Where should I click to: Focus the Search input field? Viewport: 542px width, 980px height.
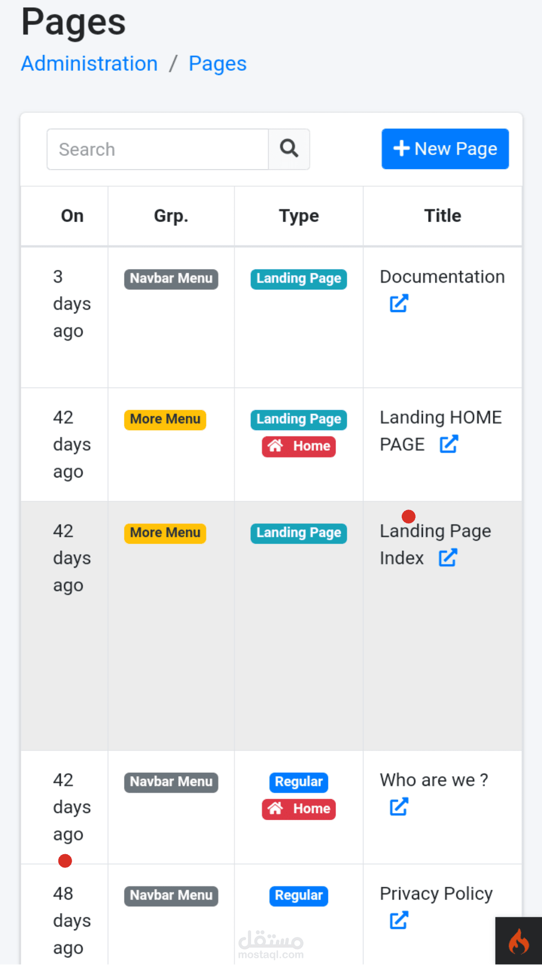158,149
